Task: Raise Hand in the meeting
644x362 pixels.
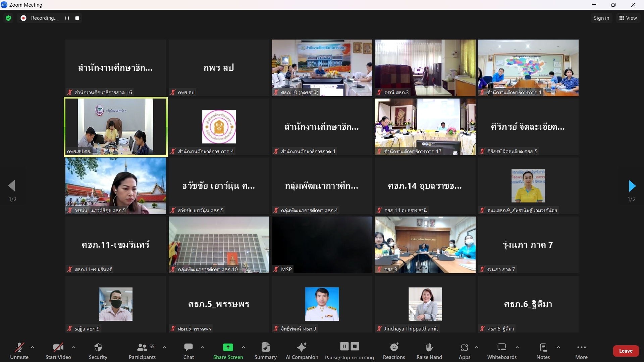Action: coord(429,351)
